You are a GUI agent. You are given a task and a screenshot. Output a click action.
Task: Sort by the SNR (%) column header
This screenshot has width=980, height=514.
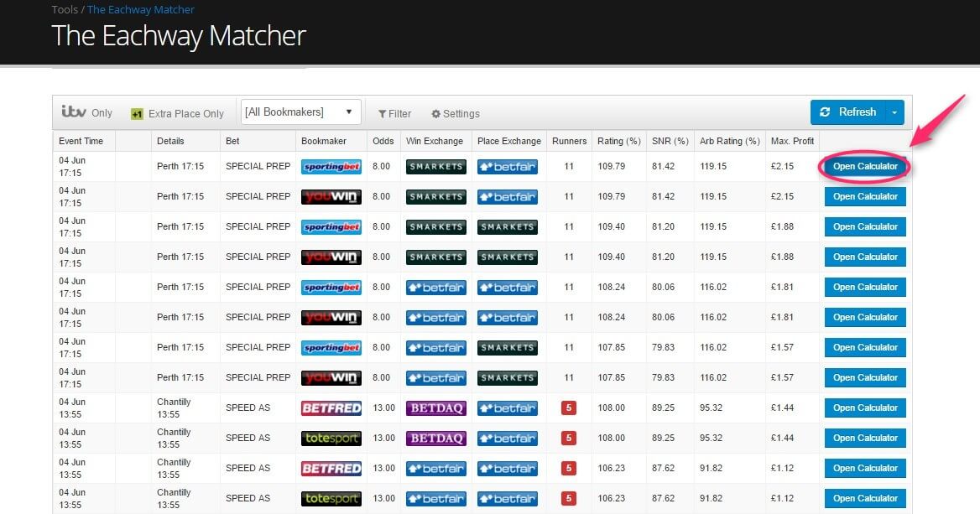click(x=670, y=141)
